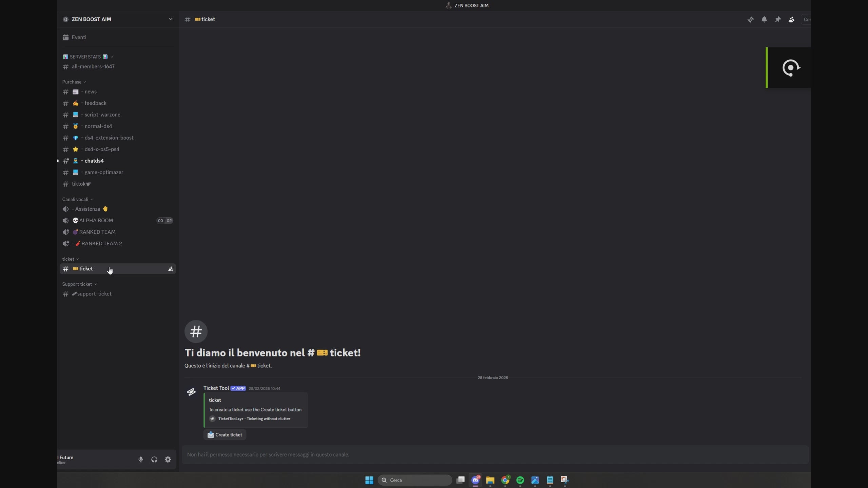868x488 pixels.
Task: Click the Discord taskbar icon
Action: pyautogui.click(x=475, y=480)
